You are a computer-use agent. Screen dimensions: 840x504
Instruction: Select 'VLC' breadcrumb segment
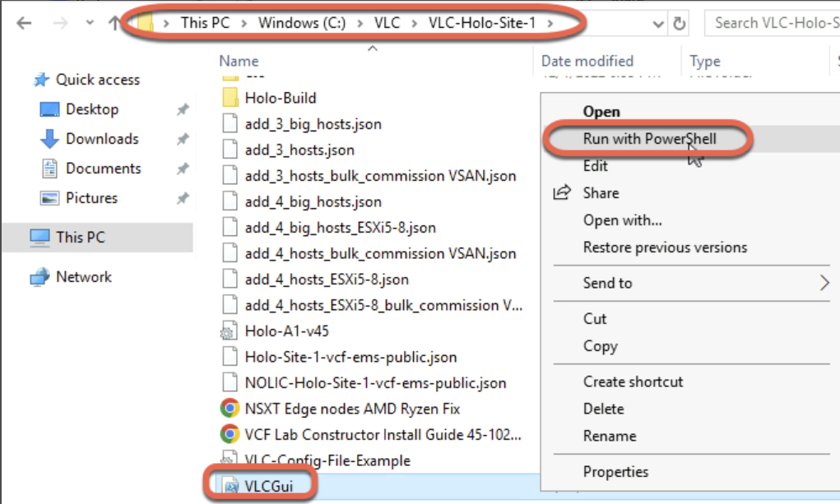coord(387,23)
